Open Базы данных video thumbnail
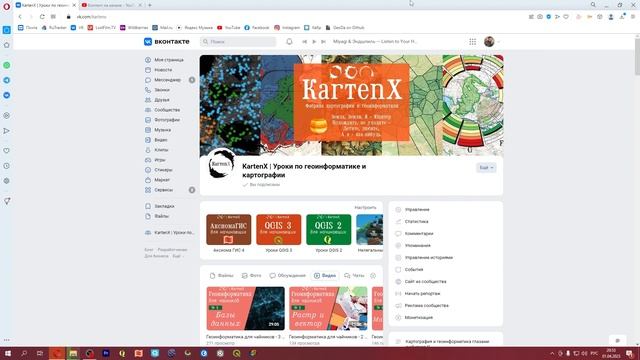Image resolution: width=640 pixels, height=360 pixels. (245, 309)
